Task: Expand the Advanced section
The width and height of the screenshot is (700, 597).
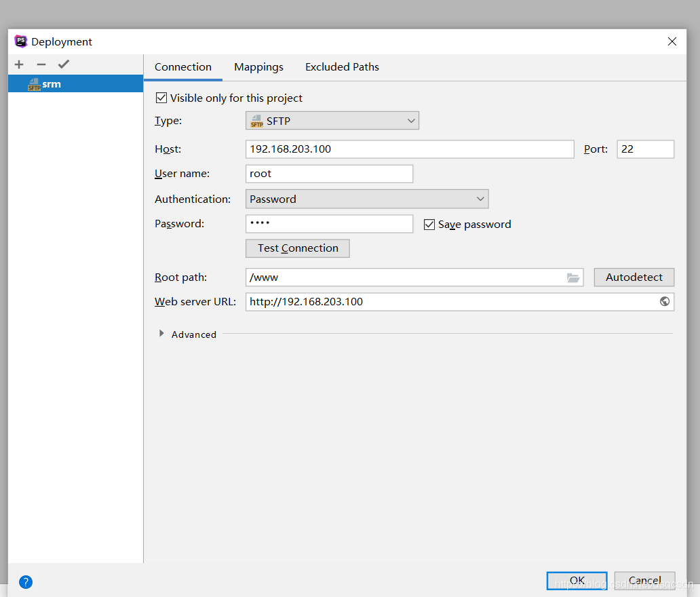Action: (x=161, y=334)
